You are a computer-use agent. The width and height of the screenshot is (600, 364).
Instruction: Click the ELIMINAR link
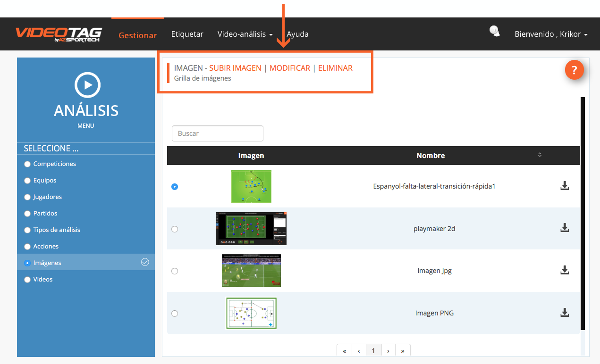tap(335, 68)
